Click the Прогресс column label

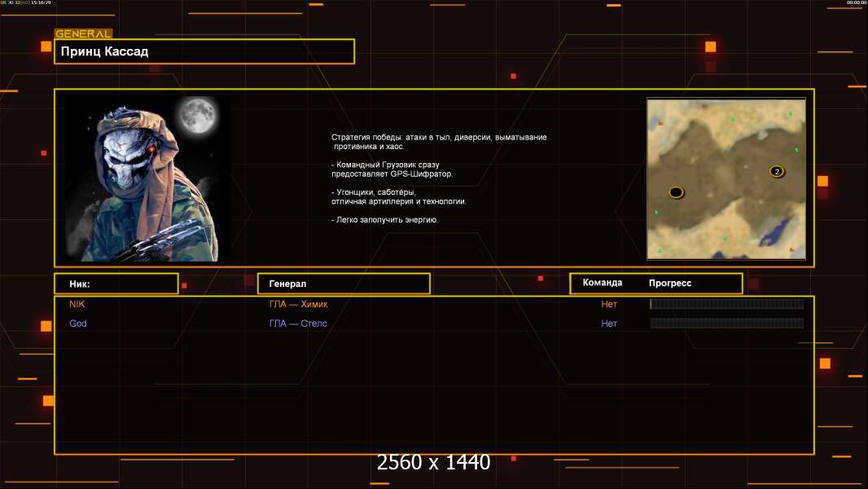[x=670, y=283]
